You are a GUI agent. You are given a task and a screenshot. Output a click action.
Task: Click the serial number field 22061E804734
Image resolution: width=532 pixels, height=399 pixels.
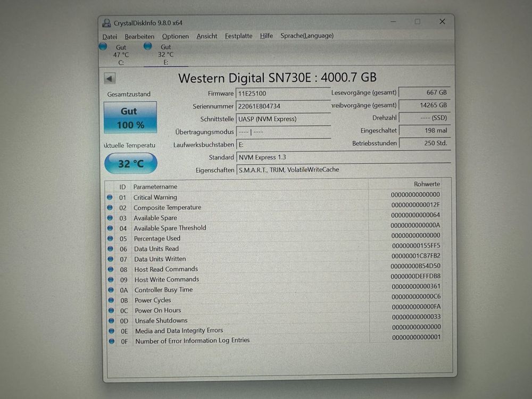[283, 106]
